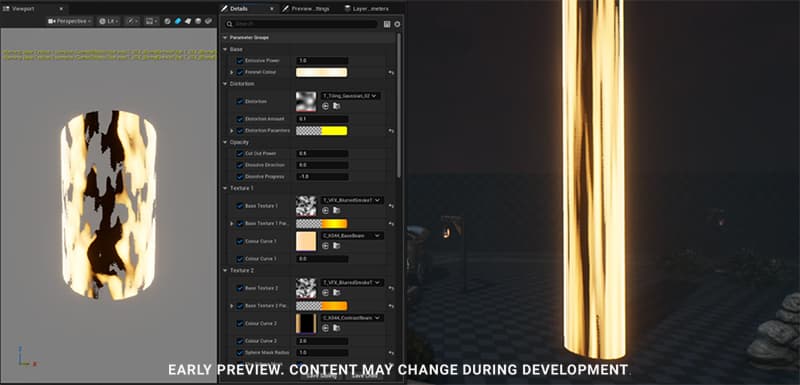The width and height of the screenshot is (800, 385).
Task: Expand the Fresnel Colour row arrow
Action: (x=232, y=72)
